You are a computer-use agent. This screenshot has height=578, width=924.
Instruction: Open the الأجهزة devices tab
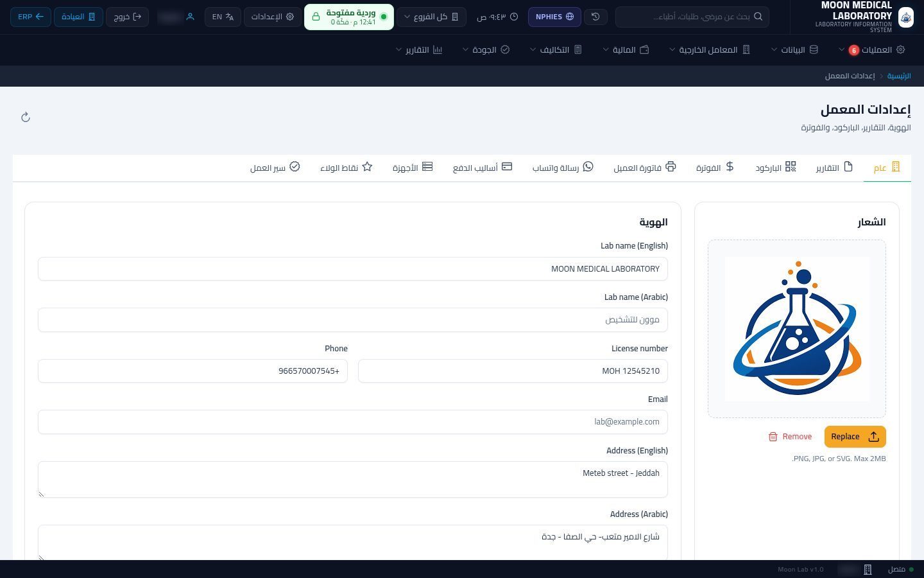pyautogui.click(x=413, y=168)
